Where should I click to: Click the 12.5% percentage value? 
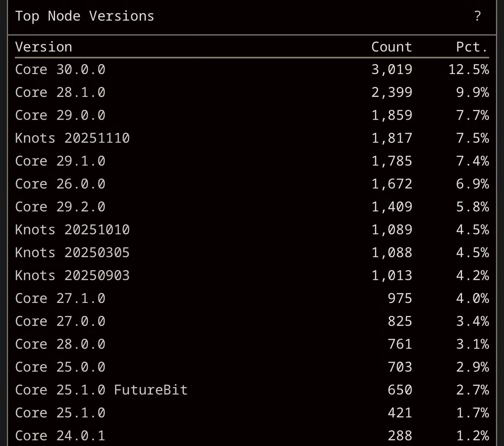click(x=468, y=69)
